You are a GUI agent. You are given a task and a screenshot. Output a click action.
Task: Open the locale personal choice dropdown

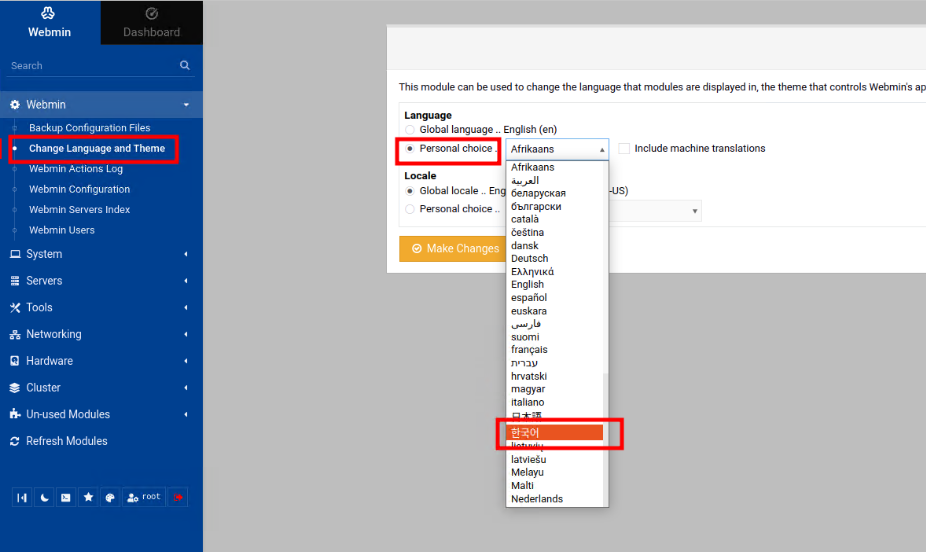[x=656, y=211]
